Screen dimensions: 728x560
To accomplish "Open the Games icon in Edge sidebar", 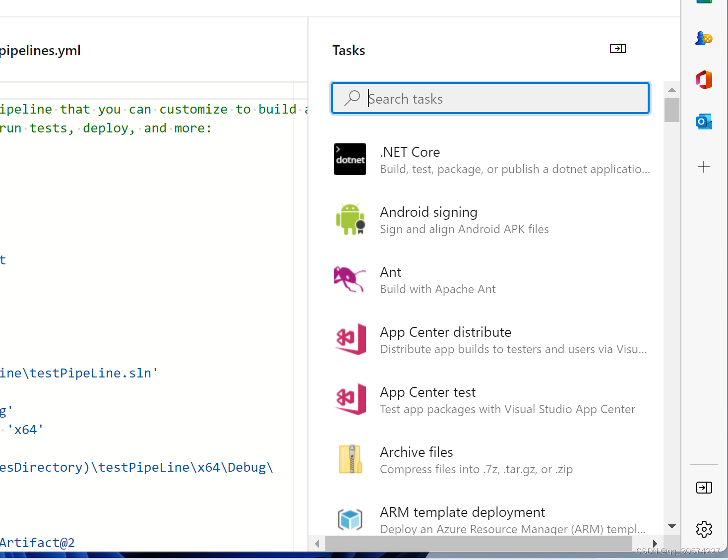I will pos(704,38).
